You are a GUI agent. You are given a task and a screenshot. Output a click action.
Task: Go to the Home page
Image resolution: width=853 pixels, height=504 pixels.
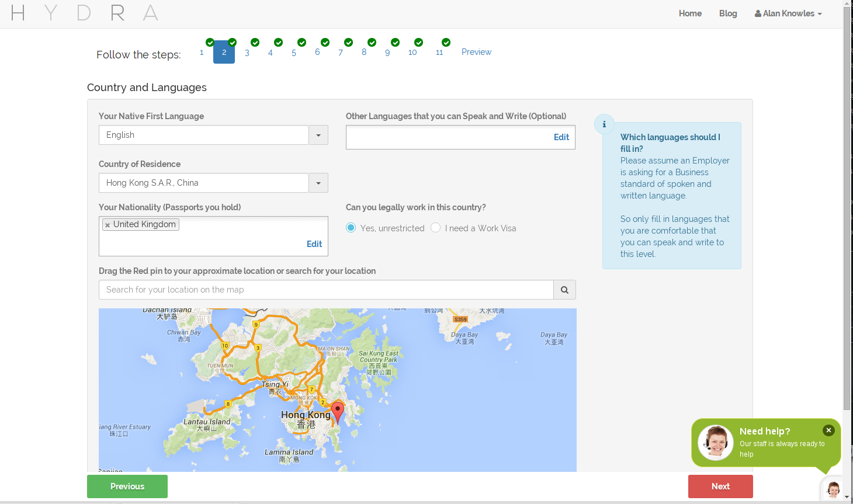(690, 13)
